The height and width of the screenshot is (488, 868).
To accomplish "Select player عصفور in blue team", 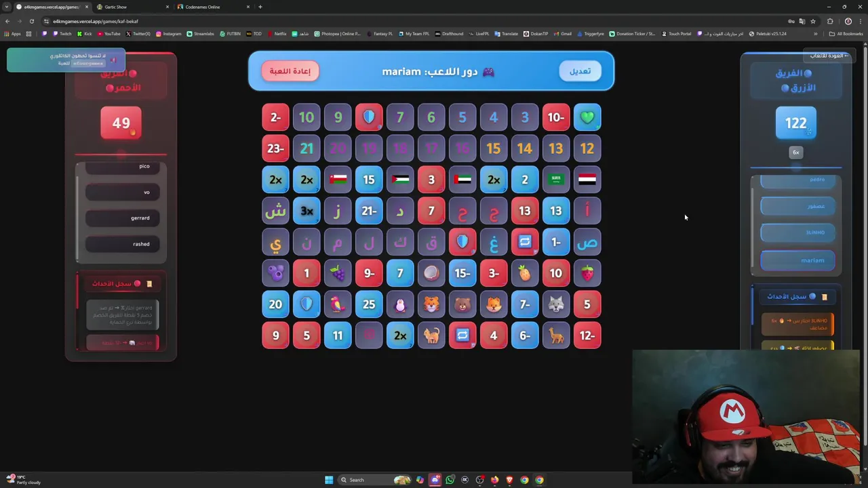I will (797, 206).
